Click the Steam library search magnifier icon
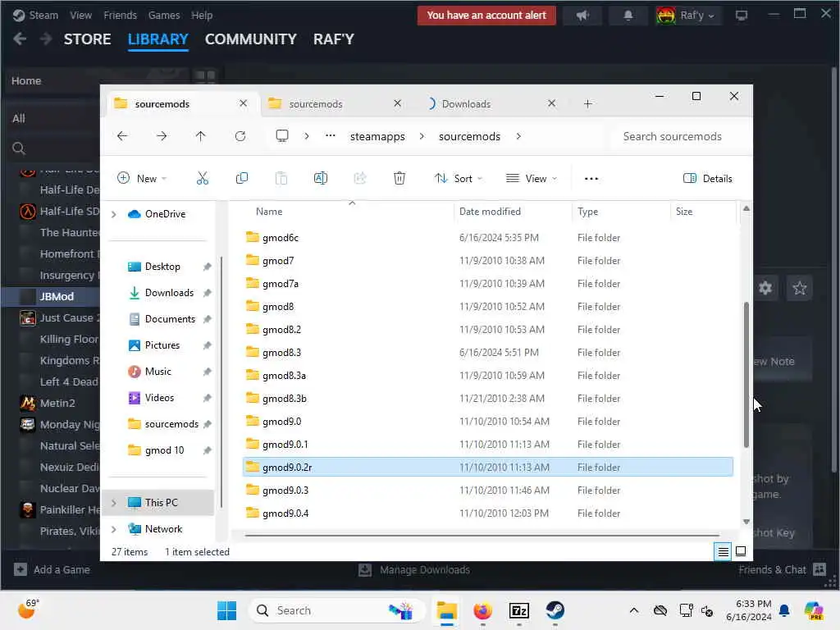The width and height of the screenshot is (840, 630). [x=19, y=148]
